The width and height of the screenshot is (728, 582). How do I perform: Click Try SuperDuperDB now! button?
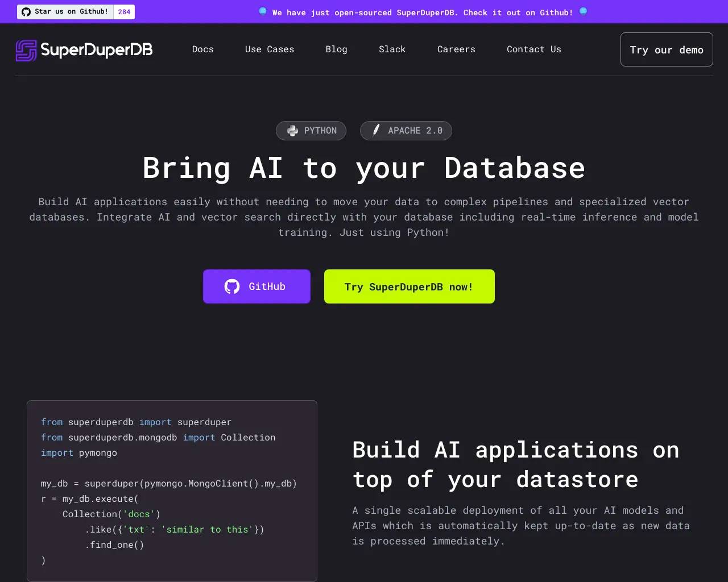tap(409, 286)
